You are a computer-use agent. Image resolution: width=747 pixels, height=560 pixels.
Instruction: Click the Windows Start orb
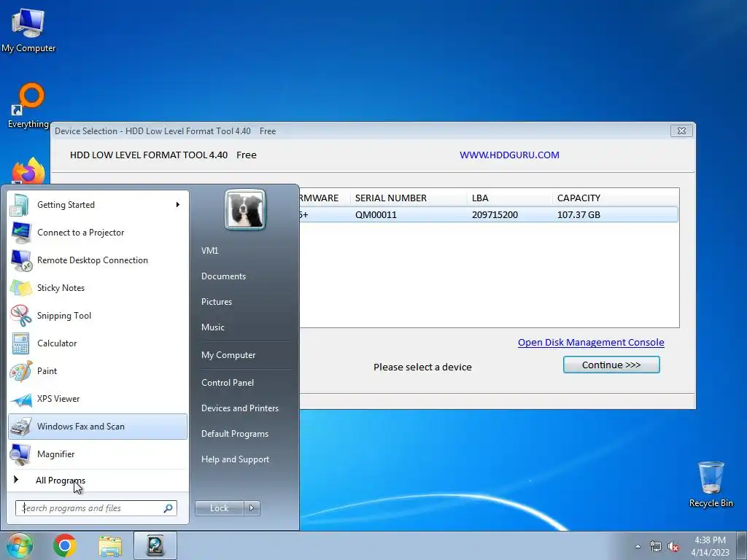point(20,545)
